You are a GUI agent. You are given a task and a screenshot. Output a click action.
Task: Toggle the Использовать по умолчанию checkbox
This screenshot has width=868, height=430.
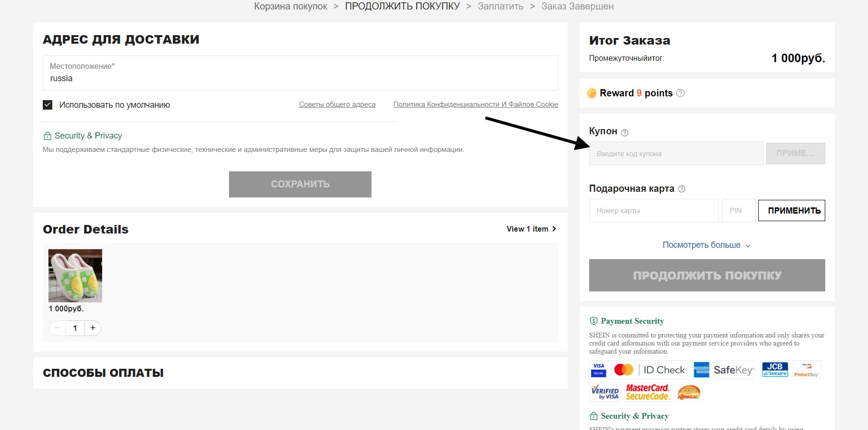point(48,105)
